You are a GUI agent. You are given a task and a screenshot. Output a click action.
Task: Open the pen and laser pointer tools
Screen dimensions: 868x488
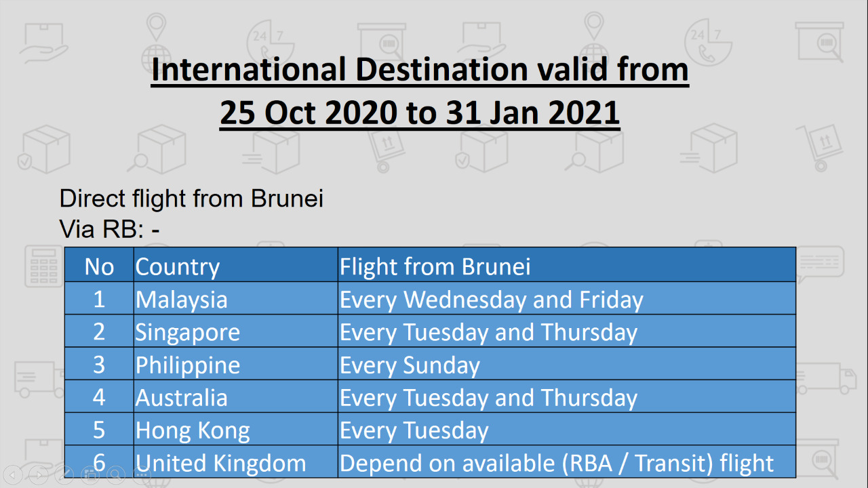click(x=64, y=475)
